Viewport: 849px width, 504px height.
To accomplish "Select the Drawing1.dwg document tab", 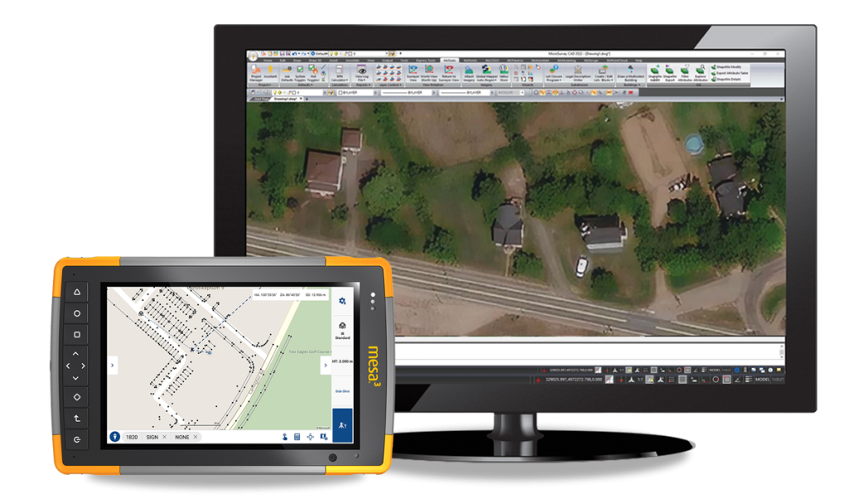I will click(x=287, y=99).
